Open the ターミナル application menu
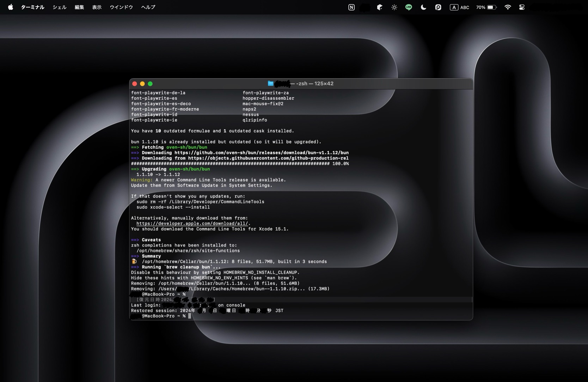This screenshot has width=588, height=382. (x=32, y=7)
